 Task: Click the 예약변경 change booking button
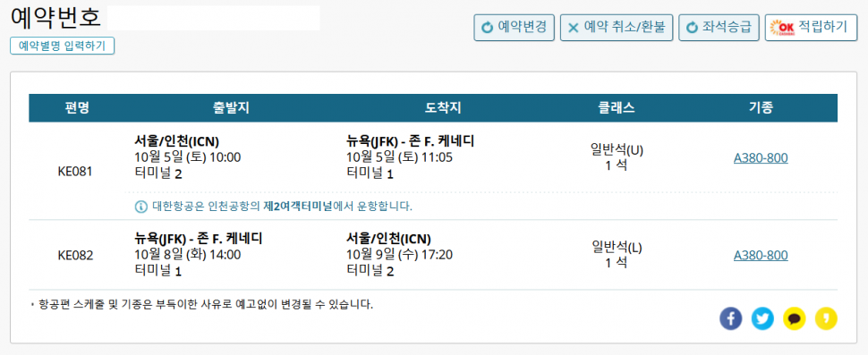tap(515, 28)
